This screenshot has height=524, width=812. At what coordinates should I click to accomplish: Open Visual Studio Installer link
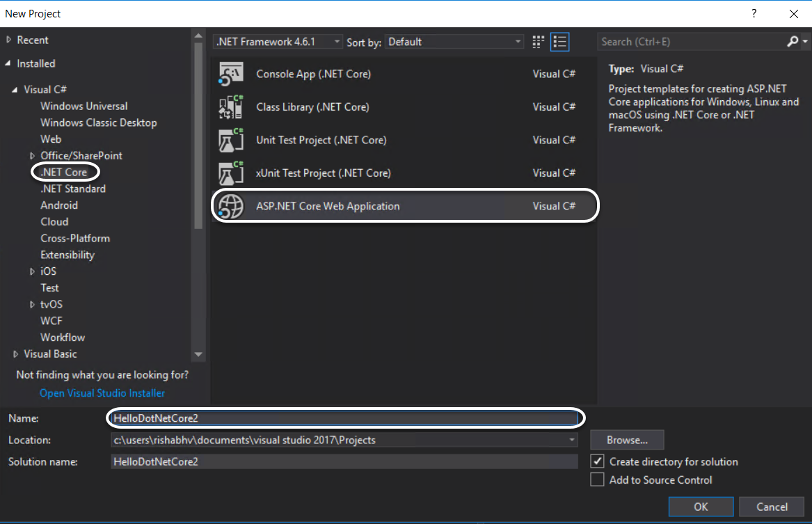pyautogui.click(x=102, y=393)
